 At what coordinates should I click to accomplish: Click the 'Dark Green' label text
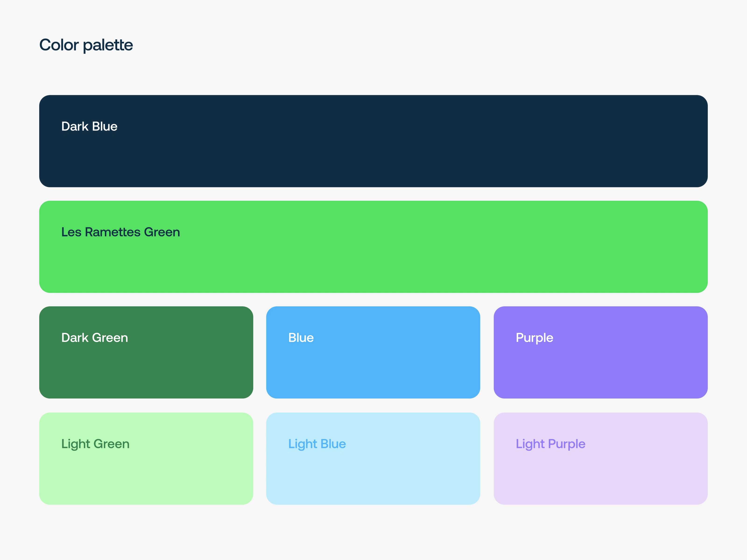click(95, 338)
